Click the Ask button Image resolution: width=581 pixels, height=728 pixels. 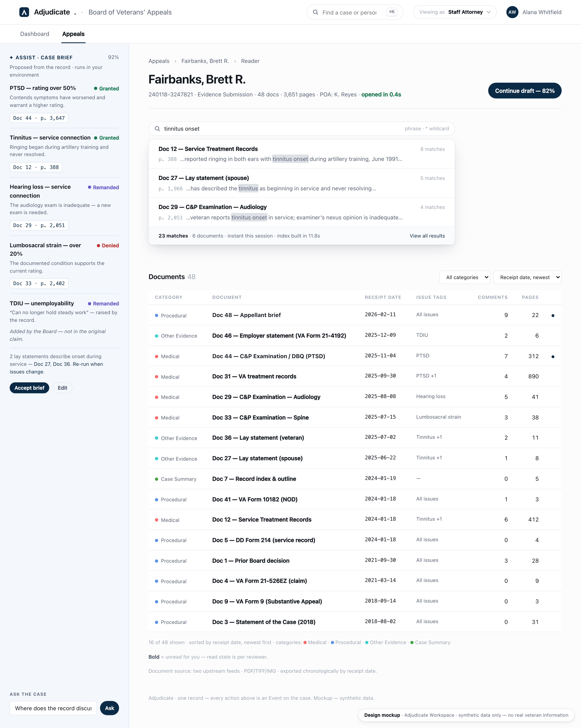[110, 708]
